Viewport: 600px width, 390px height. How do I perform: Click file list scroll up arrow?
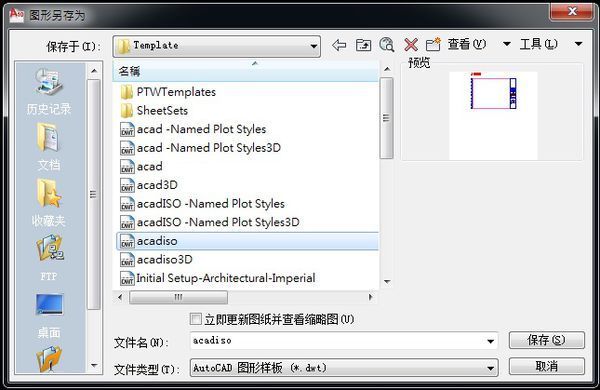pyautogui.click(x=387, y=69)
